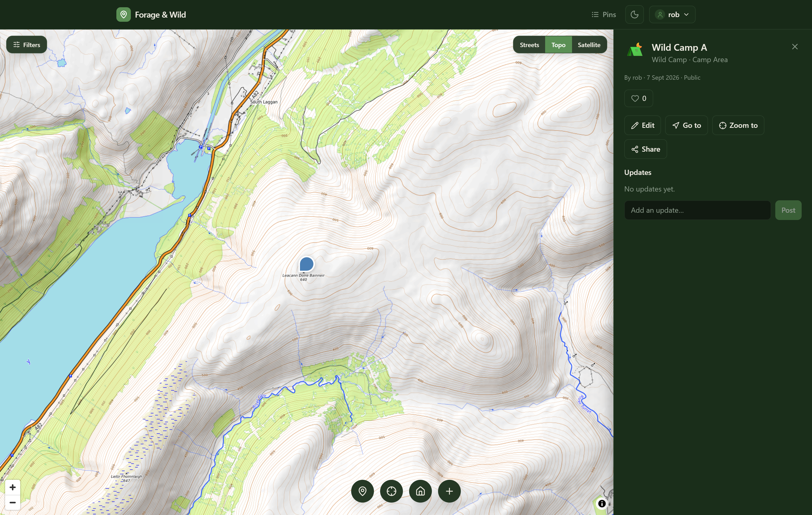Click the Wild Camp A title
Viewport: 812px width, 515px height.
coord(679,48)
